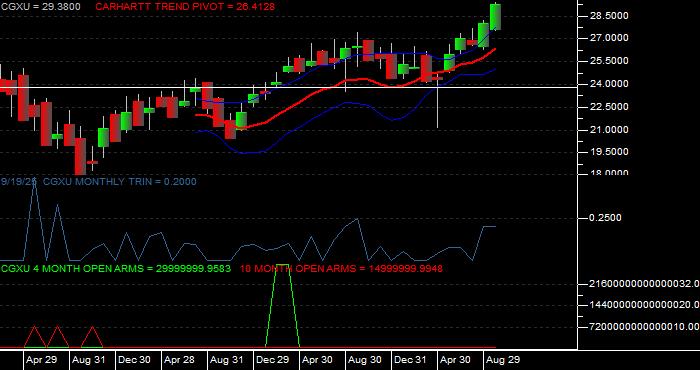Select the first Apr 30 date label
Screen dimensions: 700x370
(317, 360)
